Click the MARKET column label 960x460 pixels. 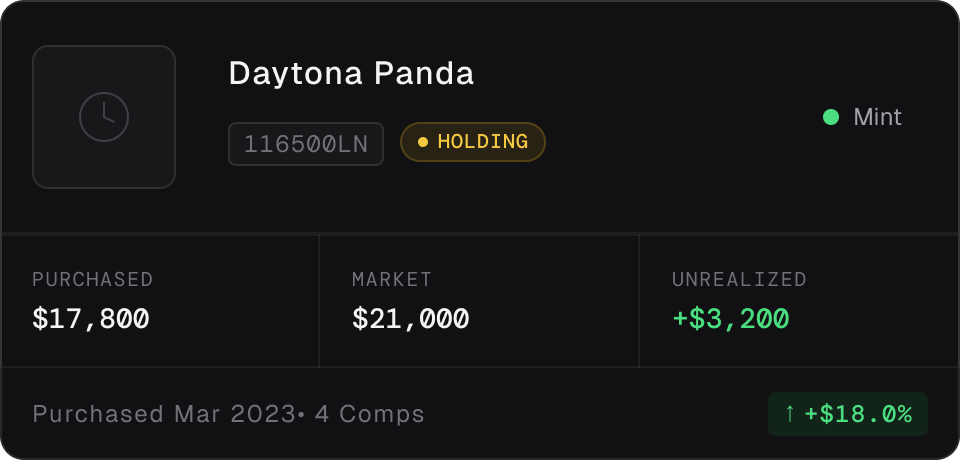click(x=392, y=279)
